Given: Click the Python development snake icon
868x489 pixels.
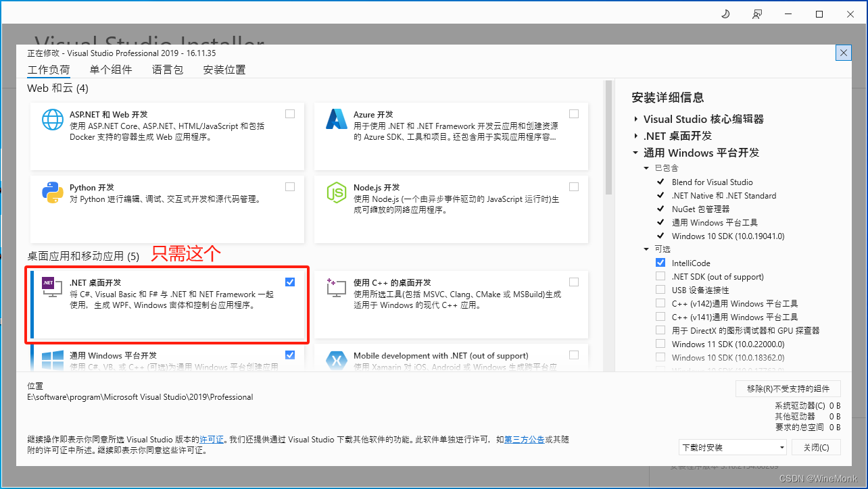Looking at the screenshot, I should click(53, 192).
